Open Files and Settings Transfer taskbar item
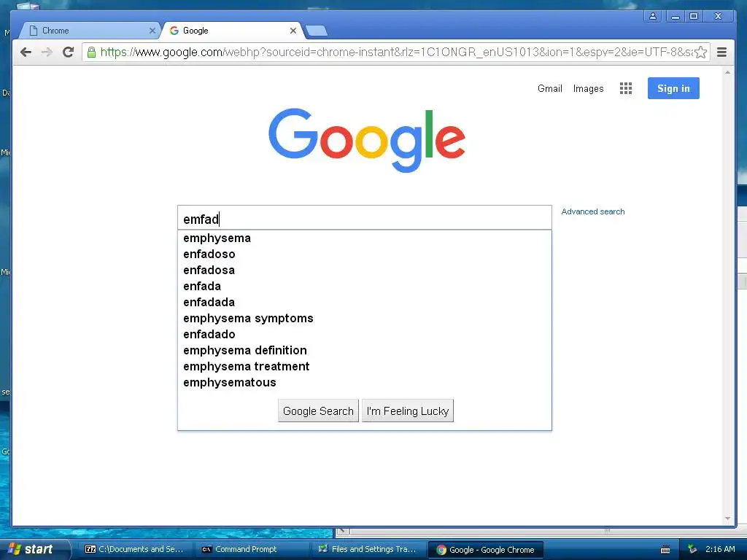 [368, 550]
